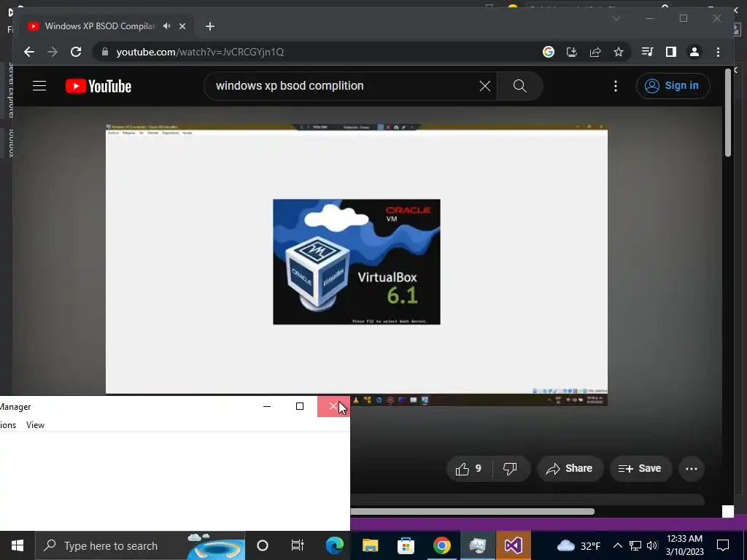Open the clock showing 12:33 AM
This screenshot has width=747, height=560.
pyautogui.click(x=684, y=545)
